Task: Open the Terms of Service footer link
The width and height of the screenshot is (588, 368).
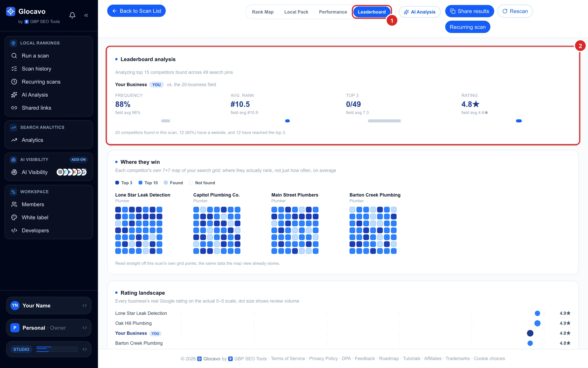Action: pyautogui.click(x=288, y=359)
